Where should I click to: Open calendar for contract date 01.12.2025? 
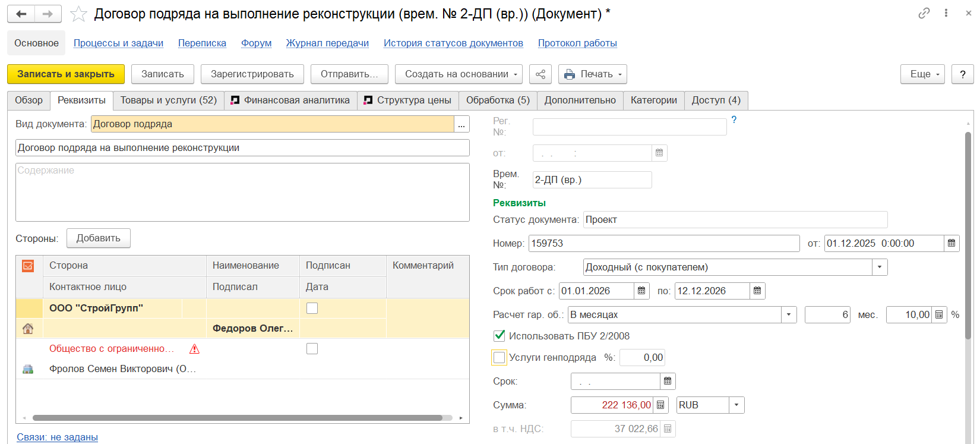(x=951, y=243)
